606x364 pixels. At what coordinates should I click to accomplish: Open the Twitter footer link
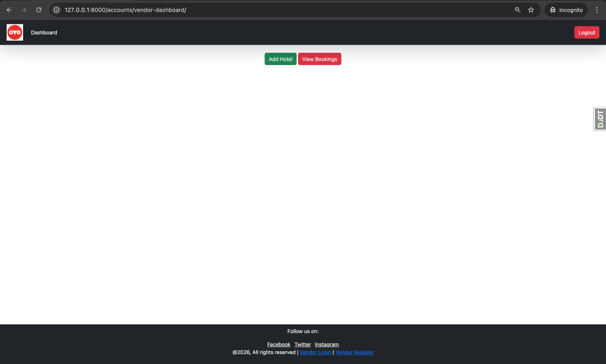click(302, 345)
